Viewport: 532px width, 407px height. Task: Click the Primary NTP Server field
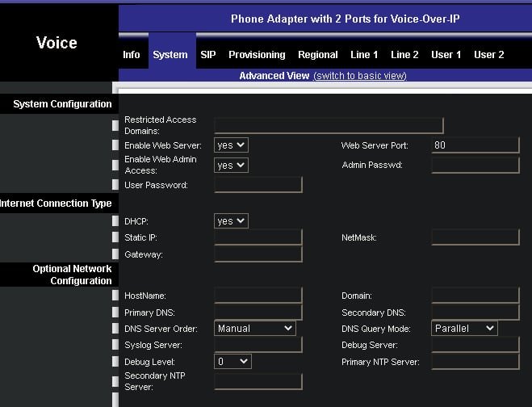click(475, 362)
